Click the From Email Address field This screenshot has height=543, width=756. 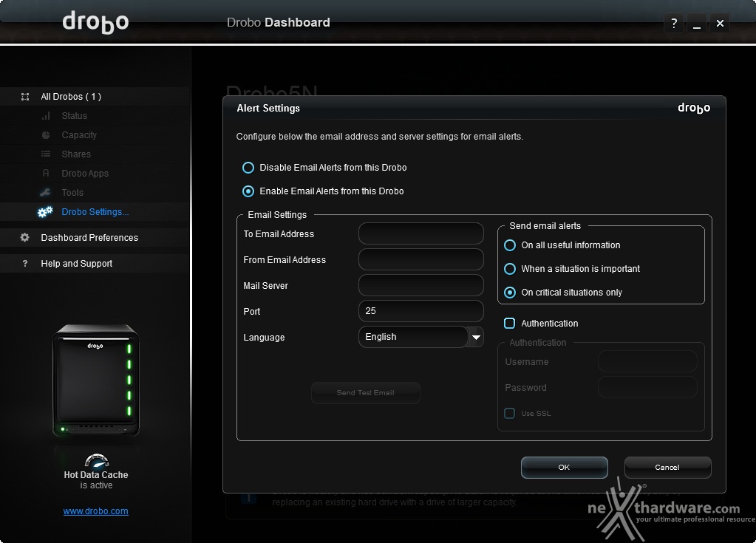[421, 260]
